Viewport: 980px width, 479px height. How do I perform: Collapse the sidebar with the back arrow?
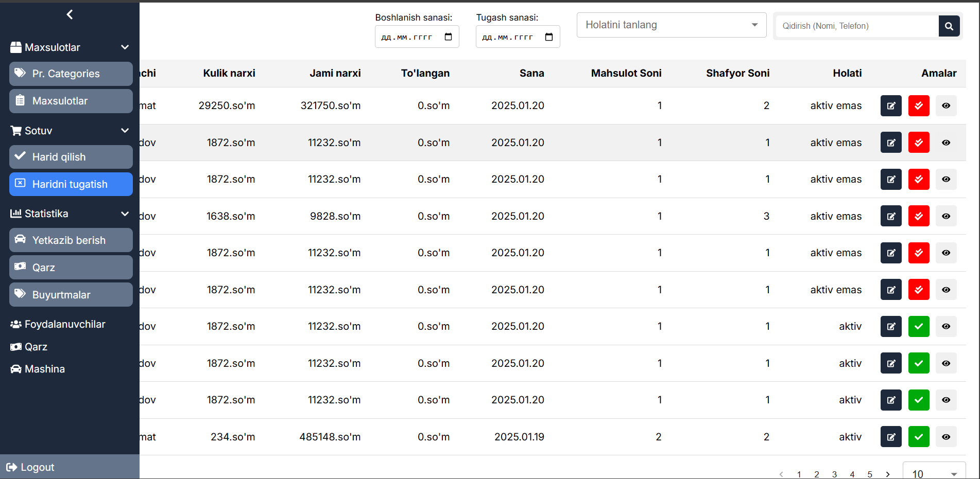(70, 14)
